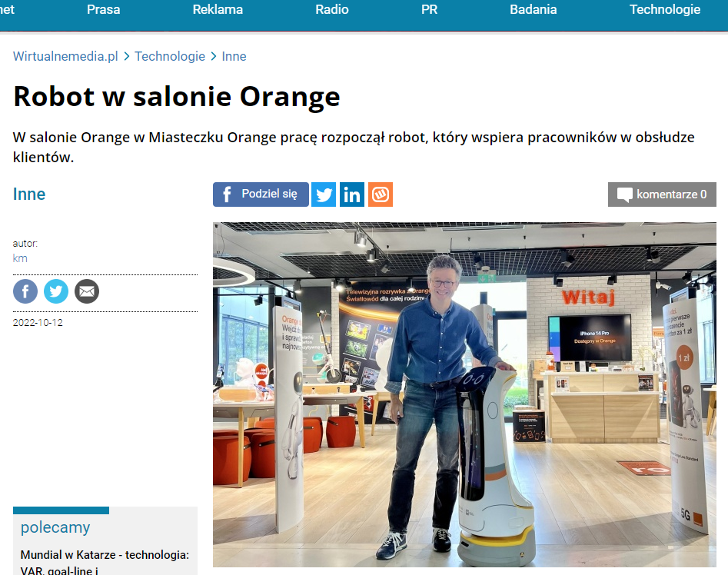Open Technologie in top navigation bar

point(665,9)
